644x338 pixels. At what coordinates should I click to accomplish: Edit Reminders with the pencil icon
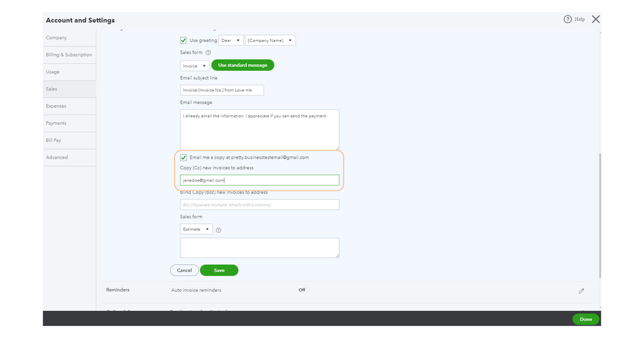[x=581, y=291]
